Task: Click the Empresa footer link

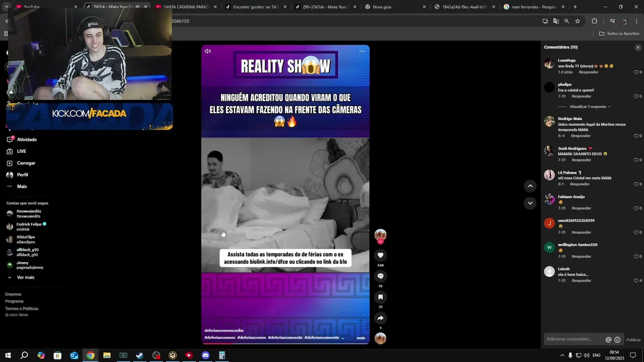Action: tap(13, 294)
